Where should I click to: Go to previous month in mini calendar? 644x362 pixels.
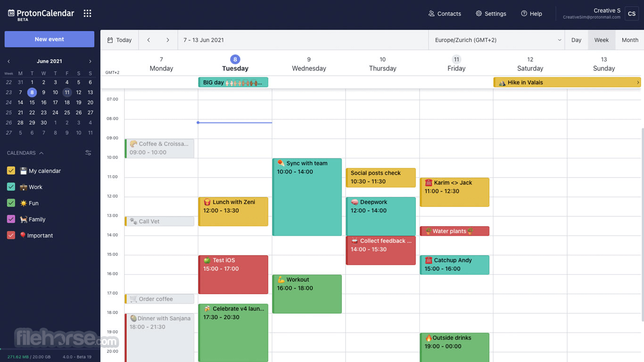[x=8, y=61]
